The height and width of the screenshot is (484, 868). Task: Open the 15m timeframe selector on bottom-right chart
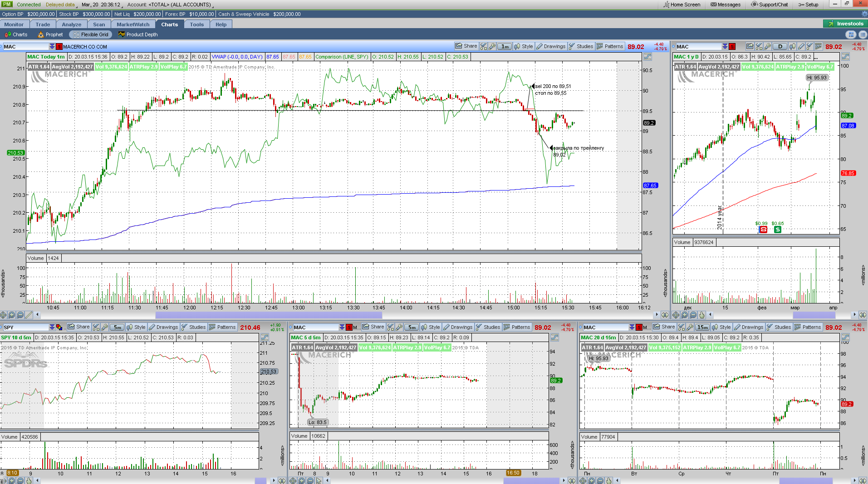(x=702, y=327)
